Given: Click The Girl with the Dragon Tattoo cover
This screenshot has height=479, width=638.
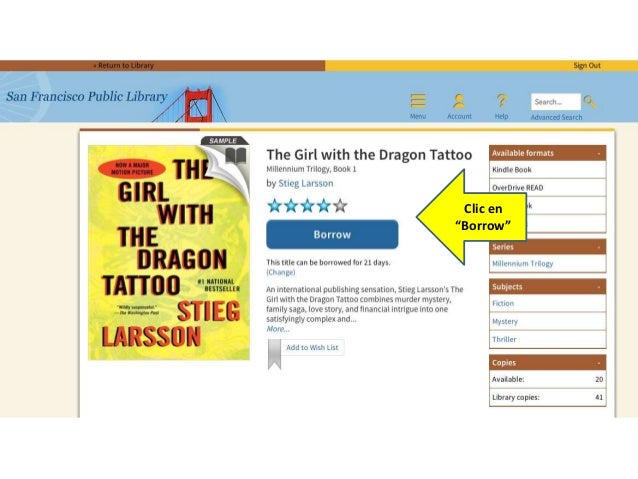Looking at the screenshot, I should [169, 252].
